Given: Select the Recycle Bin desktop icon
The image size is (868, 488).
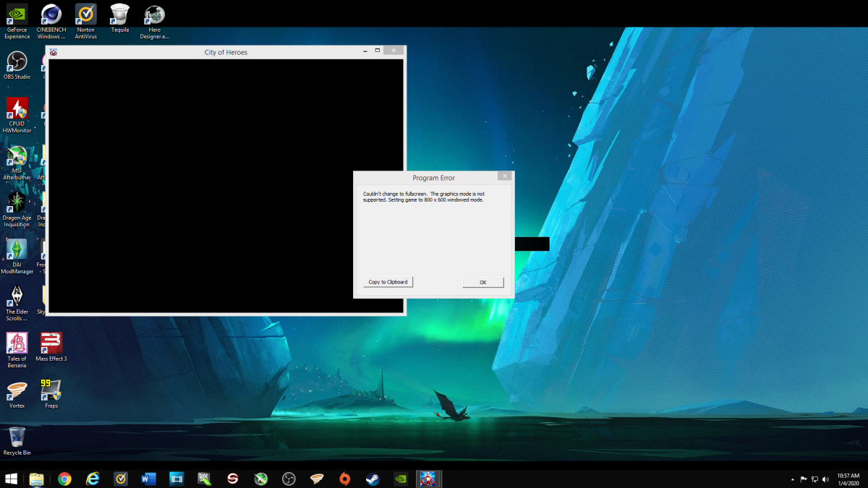Looking at the screenshot, I should pos(17,441).
